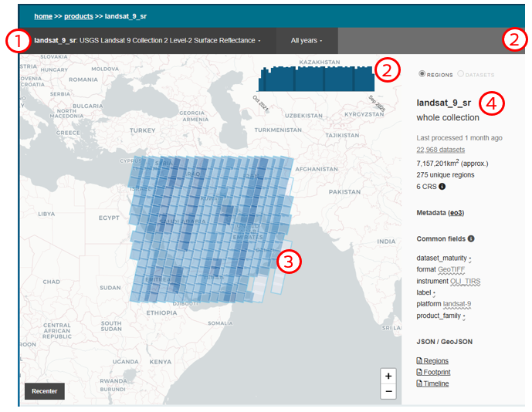The height and width of the screenshot is (412, 532).
Task: Click the landsat_9_sr heading in sidebar
Action: (x=443, y=103)
